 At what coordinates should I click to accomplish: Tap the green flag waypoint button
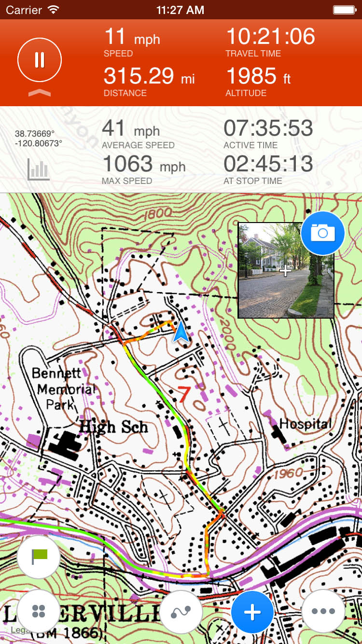point(39,557)
